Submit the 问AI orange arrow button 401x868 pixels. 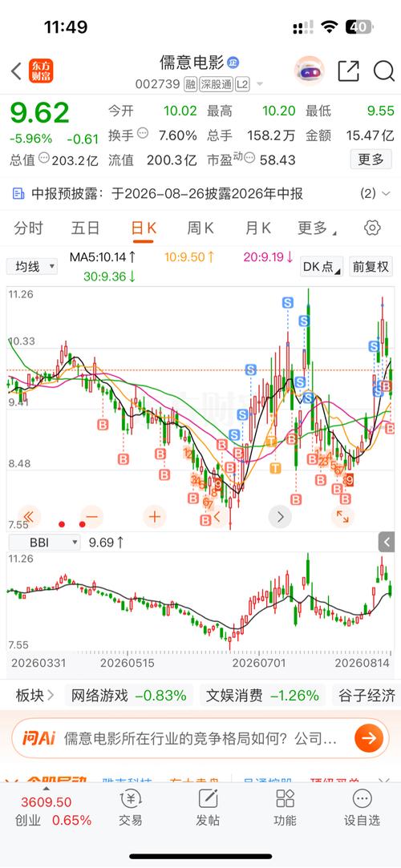pyautogui.click(x=369, y=738)
